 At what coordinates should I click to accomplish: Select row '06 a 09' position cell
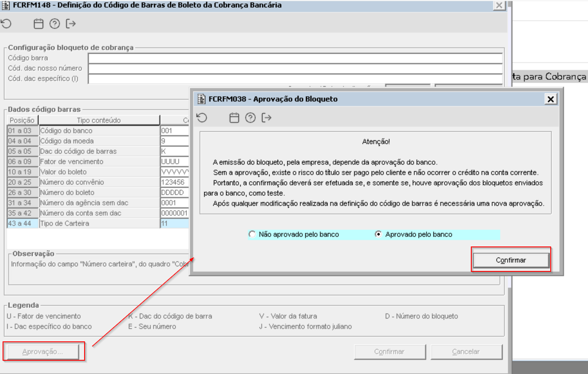pyautogui.click(x=23, y=161)
